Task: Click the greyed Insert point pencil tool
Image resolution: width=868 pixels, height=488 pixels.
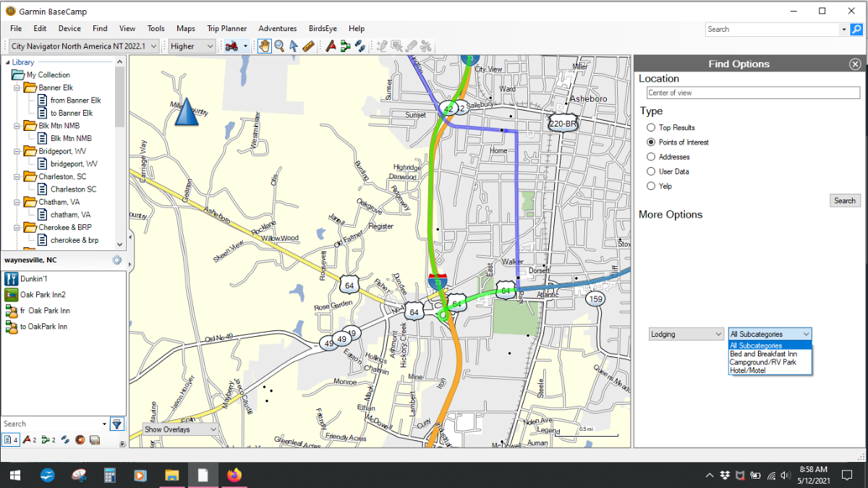Action: click(382, 46)
